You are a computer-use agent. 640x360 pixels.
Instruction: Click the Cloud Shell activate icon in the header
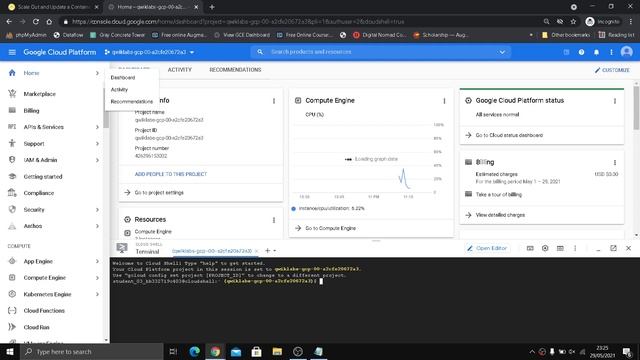click(x=566, y=52)
